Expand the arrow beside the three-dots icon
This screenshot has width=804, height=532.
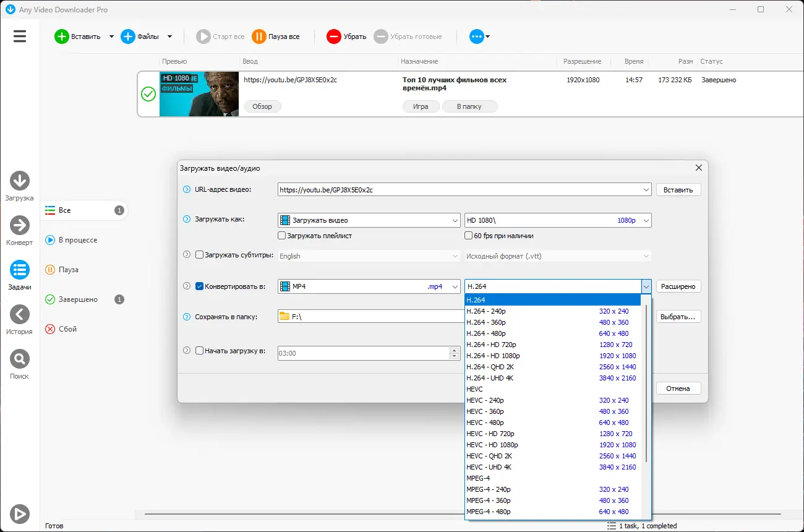coord(488,36)
